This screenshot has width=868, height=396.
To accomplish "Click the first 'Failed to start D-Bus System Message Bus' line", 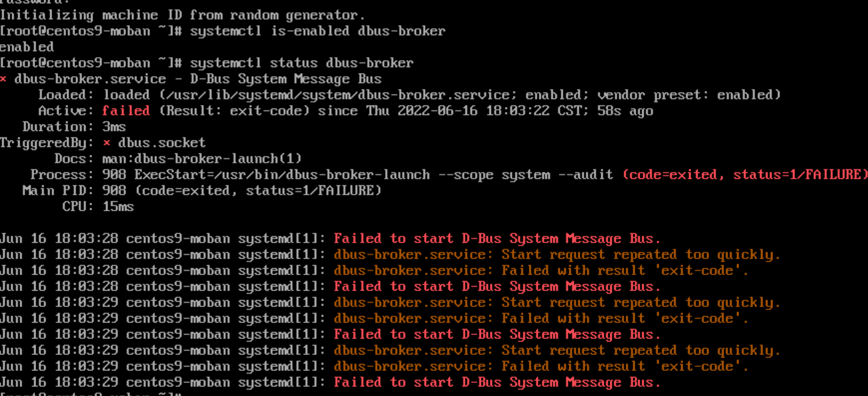I will pos(497,238).
